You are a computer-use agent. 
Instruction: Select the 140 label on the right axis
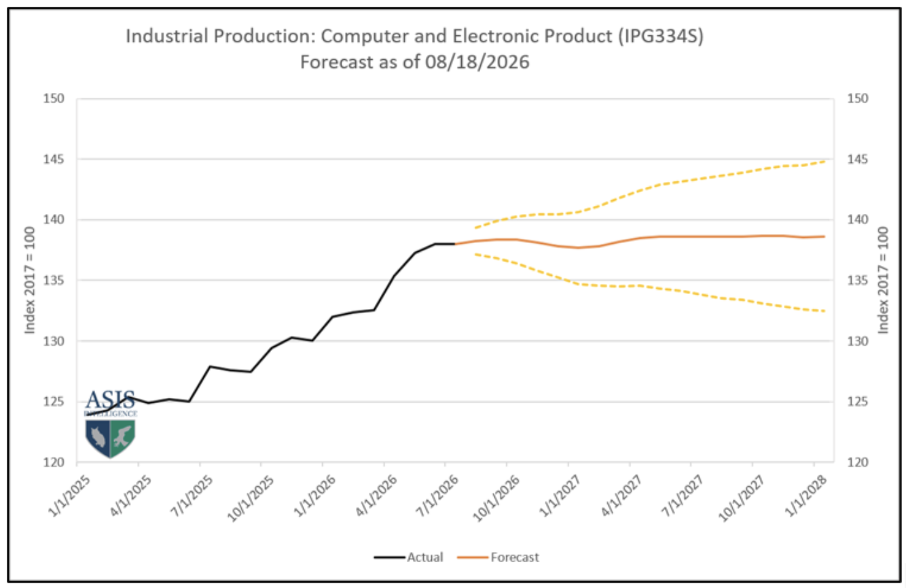(x=858, y=220)
